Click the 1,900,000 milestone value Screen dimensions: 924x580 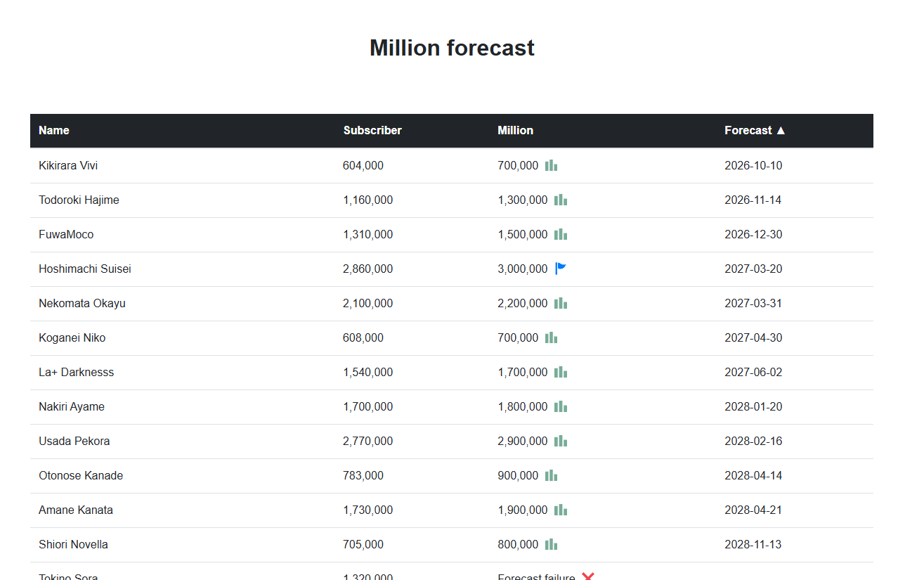pyautogui.click(x=523, y=510)
